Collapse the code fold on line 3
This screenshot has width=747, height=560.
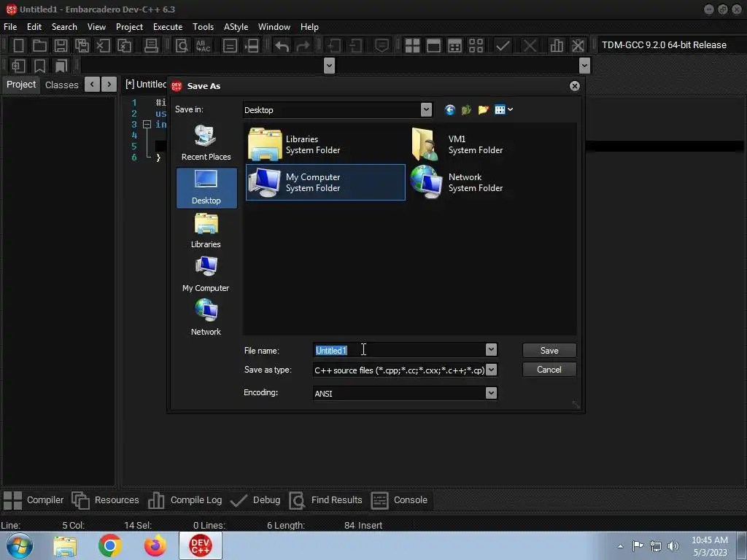tap(147, 124)
